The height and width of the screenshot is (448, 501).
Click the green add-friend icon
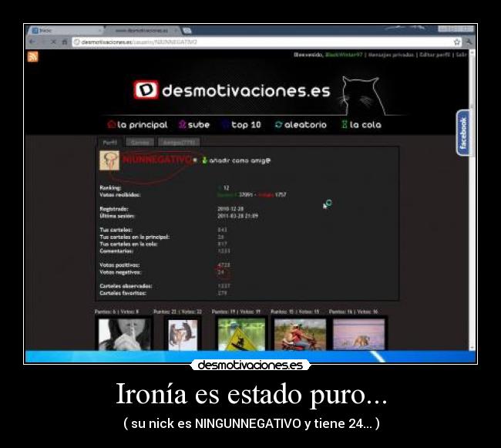click(x=204, y=160)
